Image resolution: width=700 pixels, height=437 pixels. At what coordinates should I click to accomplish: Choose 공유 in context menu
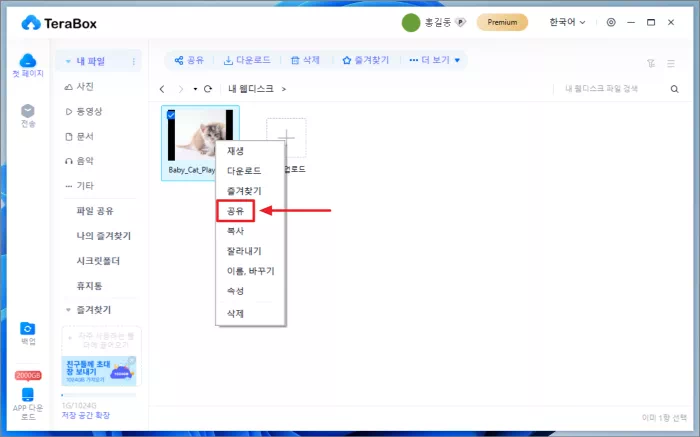coord(236,211)
